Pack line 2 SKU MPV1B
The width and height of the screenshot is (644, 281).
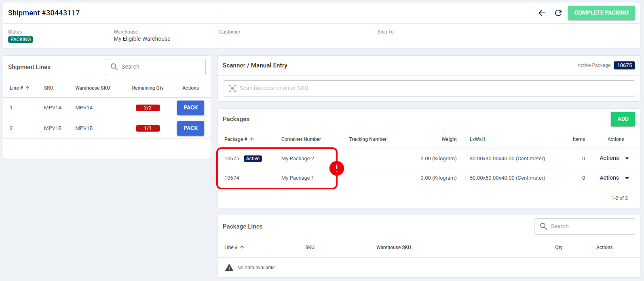(190, 128)
